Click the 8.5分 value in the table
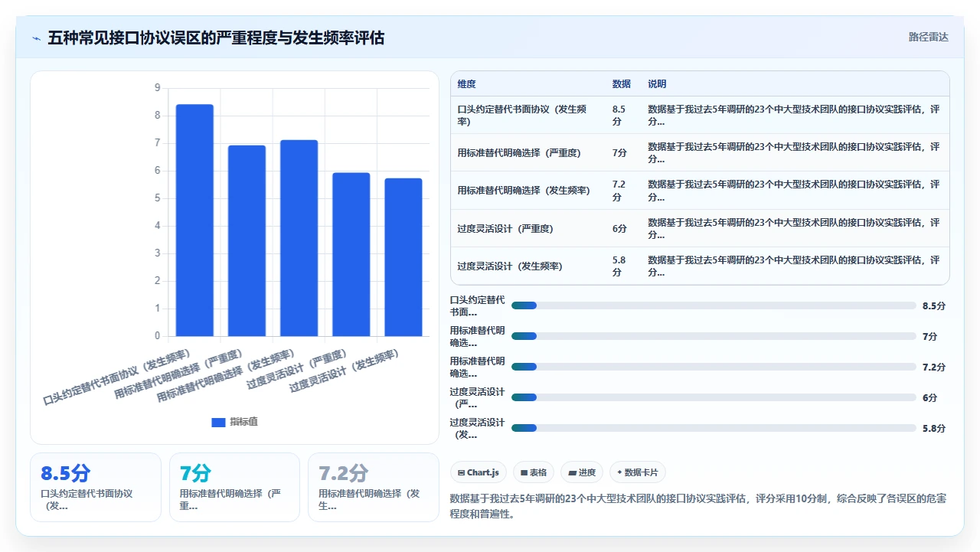 click(x=619, y=116)
